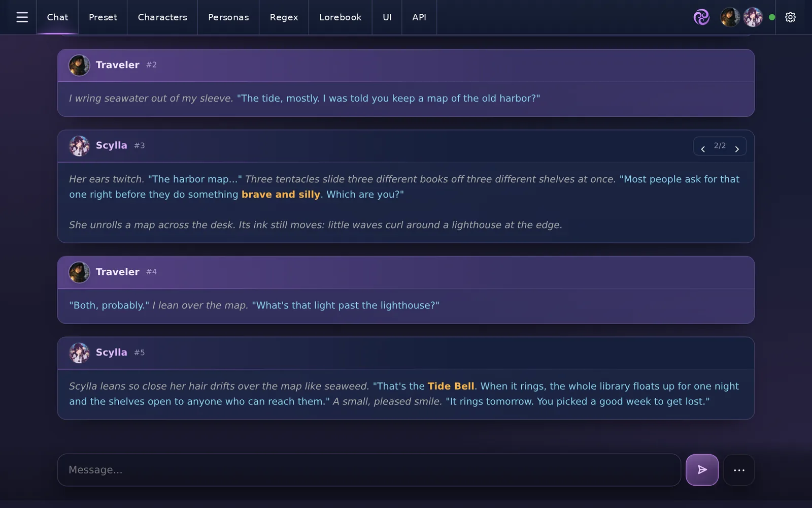Open the Preset tab
Screen dimensions: 812x508
click(x=103, y=17)
